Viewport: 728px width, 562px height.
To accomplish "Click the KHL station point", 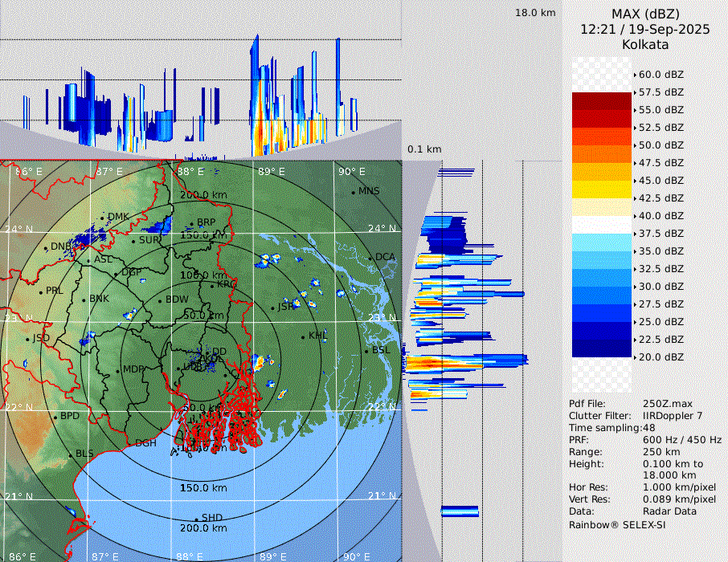I will pyautogui.click(x=303, y=336).
